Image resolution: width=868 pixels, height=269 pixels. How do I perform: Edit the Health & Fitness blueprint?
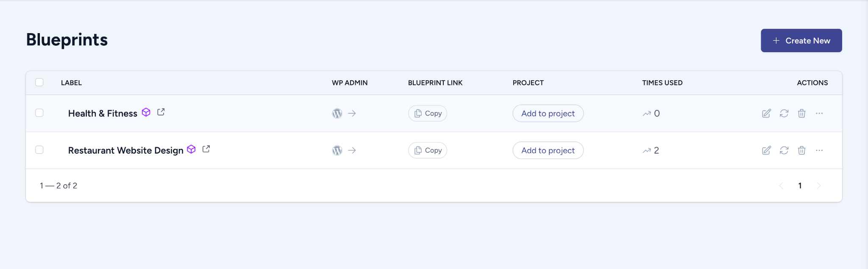pyautogui.click(x=766, y=113)
